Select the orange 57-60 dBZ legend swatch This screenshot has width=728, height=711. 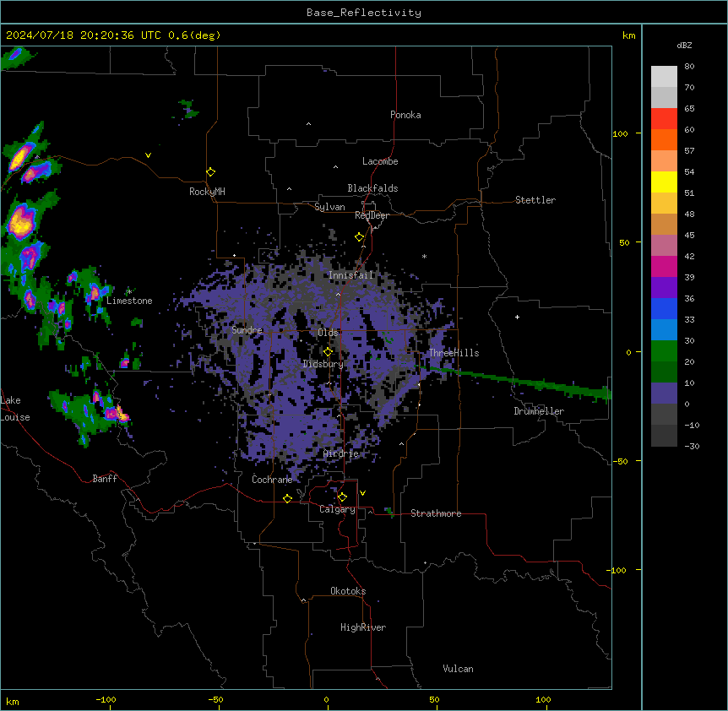pos(664,139)
